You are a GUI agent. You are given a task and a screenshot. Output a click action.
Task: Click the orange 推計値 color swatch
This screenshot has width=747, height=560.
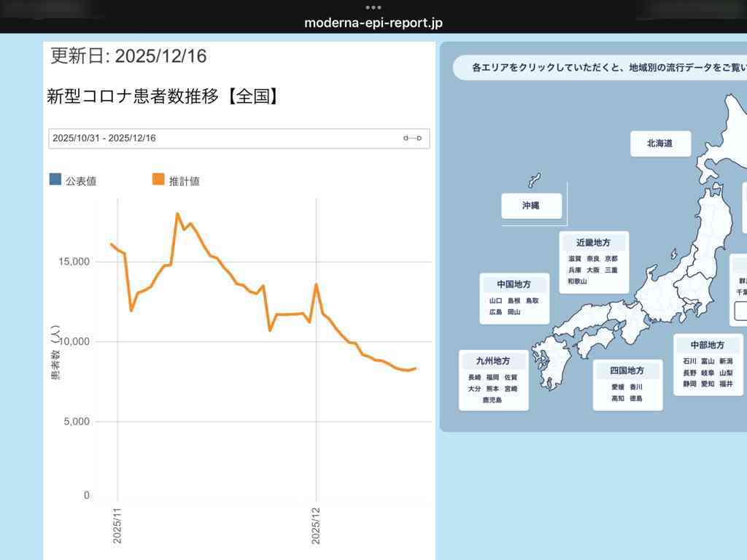(158, 179)
